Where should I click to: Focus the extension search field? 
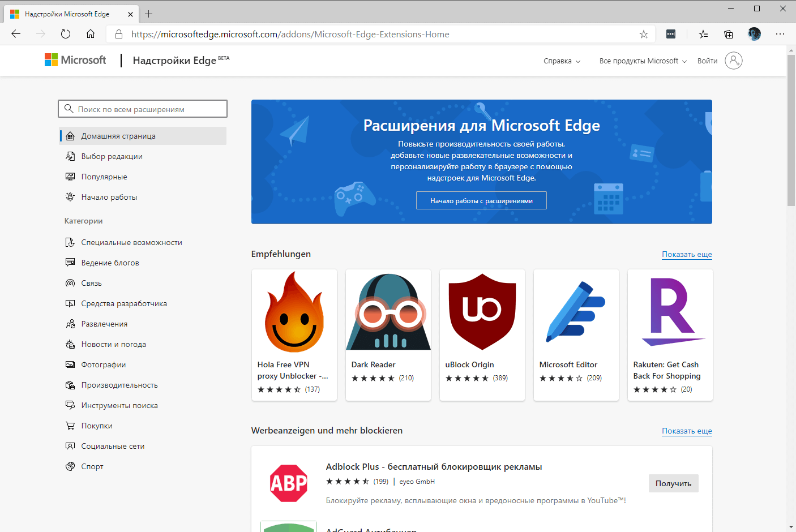coord(143,109)
